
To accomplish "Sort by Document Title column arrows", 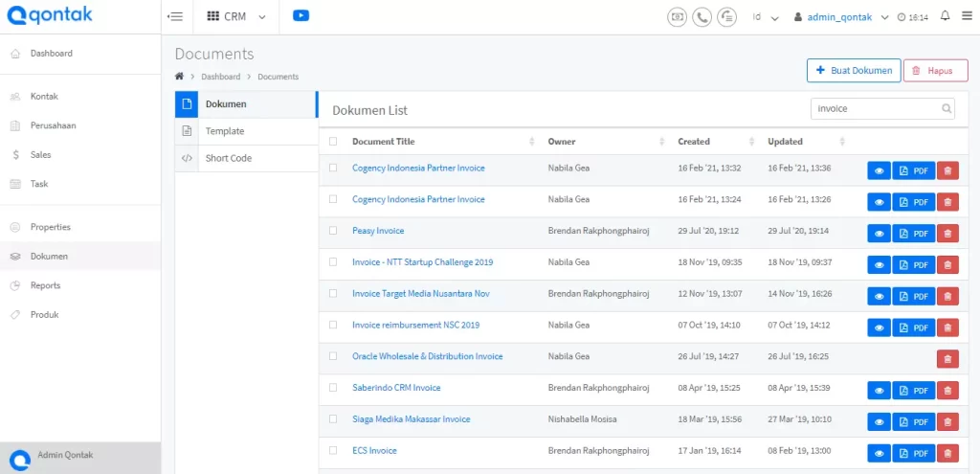I will tap(532, 142).
